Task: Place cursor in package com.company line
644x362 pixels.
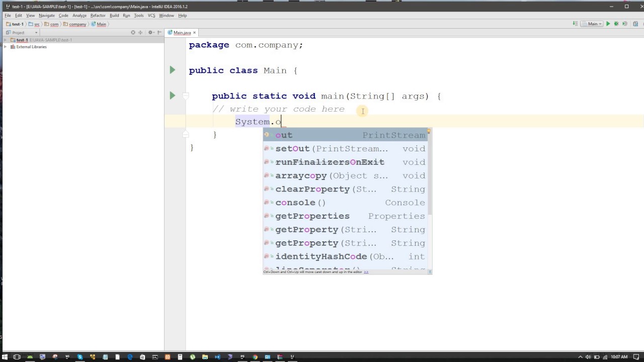Action: pyautogui.click(x=246, y=45)
